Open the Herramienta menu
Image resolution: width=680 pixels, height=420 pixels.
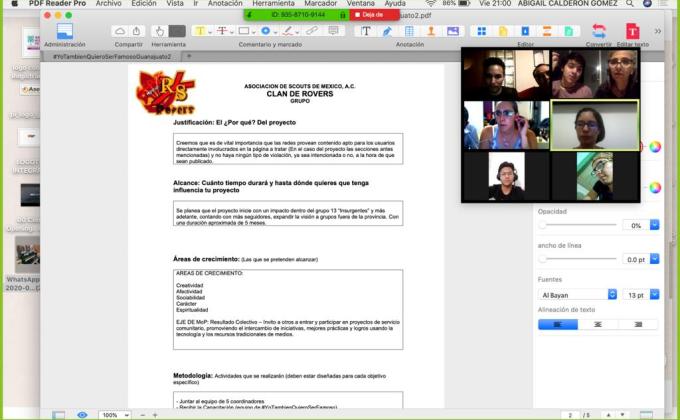273,3
